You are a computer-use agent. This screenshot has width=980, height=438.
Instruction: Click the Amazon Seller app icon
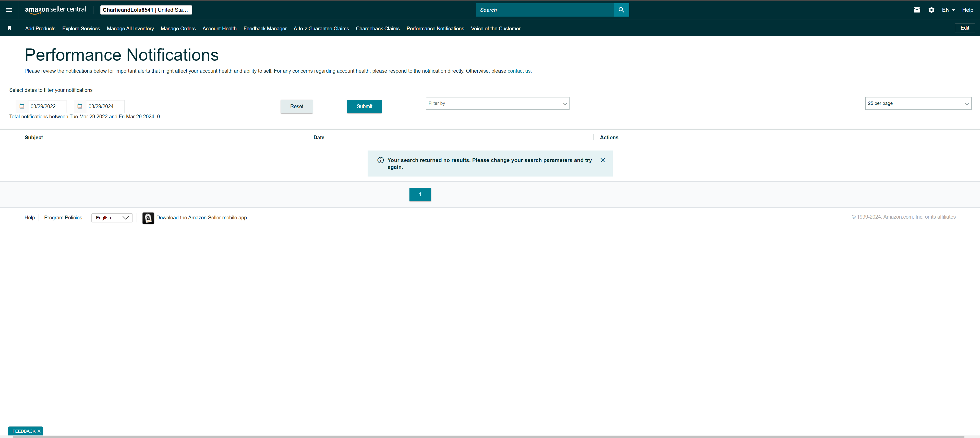pos(148,218)
